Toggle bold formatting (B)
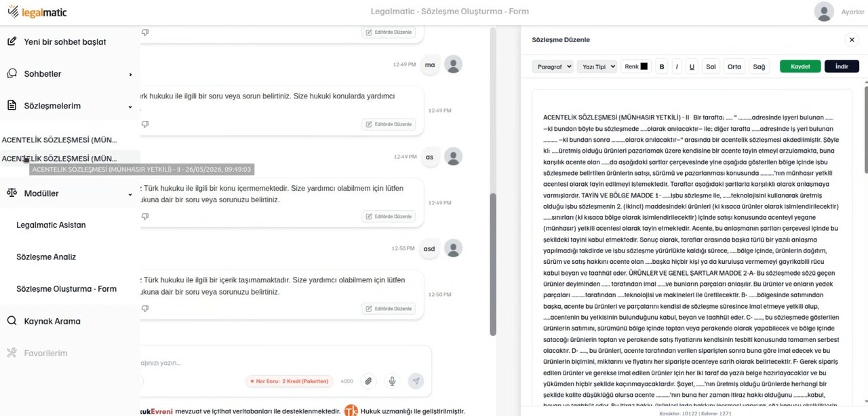 662,67
